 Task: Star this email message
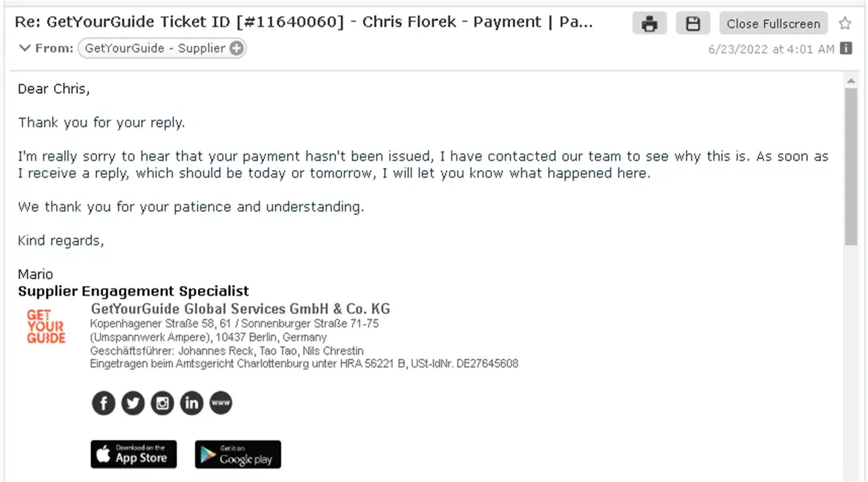pos(845,24)
